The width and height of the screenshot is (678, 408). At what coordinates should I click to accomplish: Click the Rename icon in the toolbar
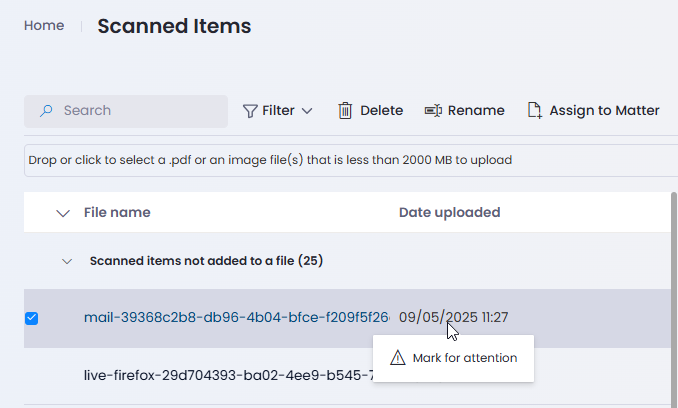[433, 111]
